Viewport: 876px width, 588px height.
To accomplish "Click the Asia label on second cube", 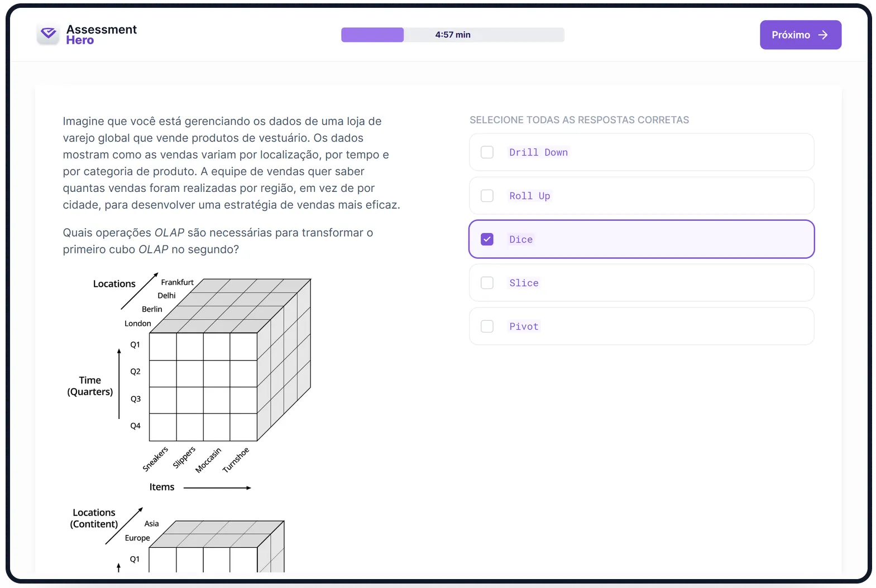I will pos(152,524).
